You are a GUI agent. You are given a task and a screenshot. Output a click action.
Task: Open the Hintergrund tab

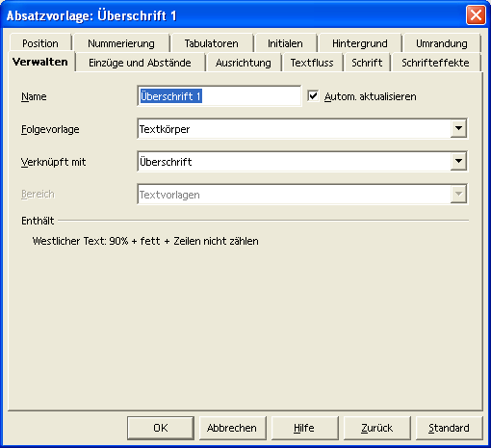[360, 43]
